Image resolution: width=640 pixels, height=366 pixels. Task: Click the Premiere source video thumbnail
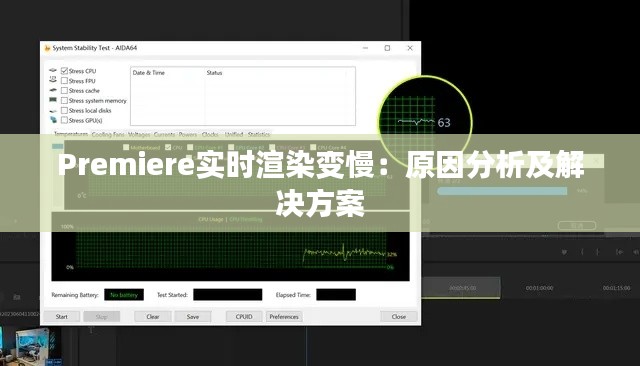coord(32,346)
